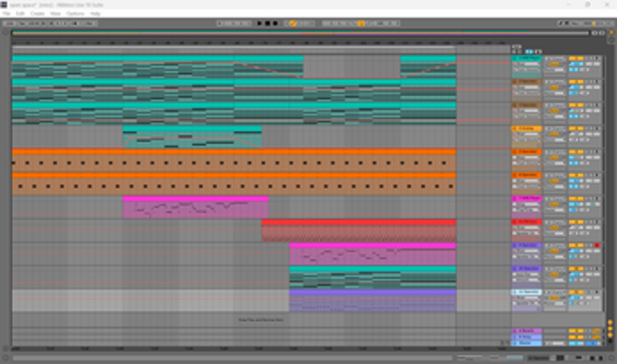
Task: Open the Options menu
Action: tap(75, 14)
